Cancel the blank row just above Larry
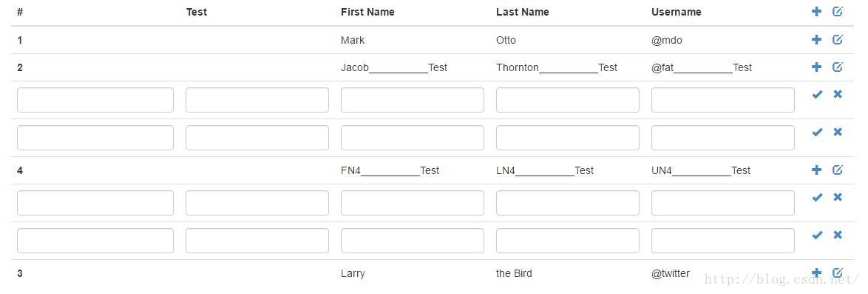The height and width of the screenshot is (294, 868). (x=838, y=235)
